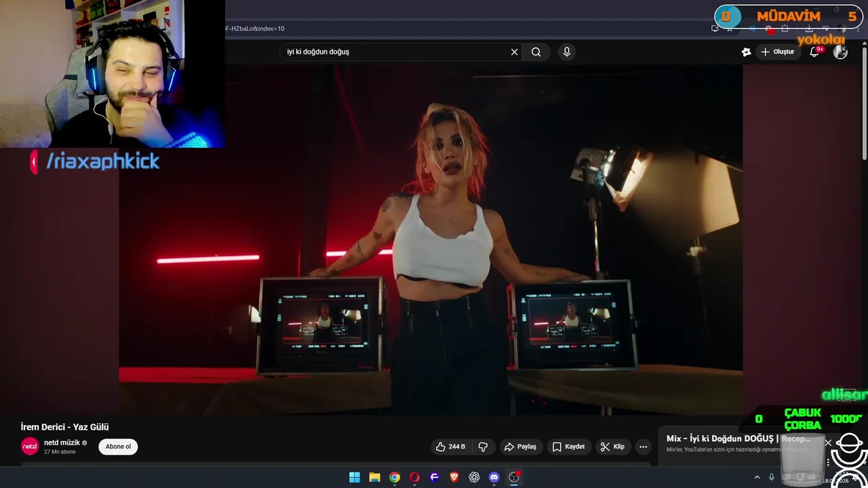Viewport: 868px width, 488px height.
Task: Share the video using Paylaş
Action: (x=520, y=447)
